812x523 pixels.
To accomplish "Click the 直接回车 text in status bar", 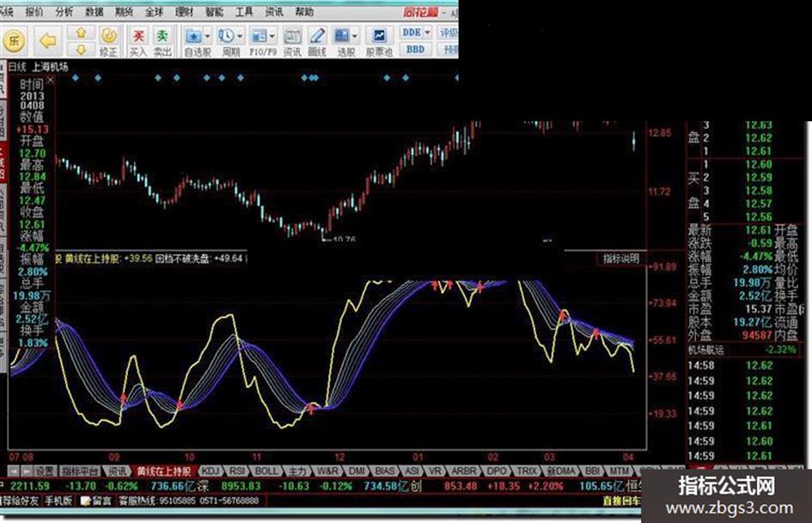I will click(621, 501).
